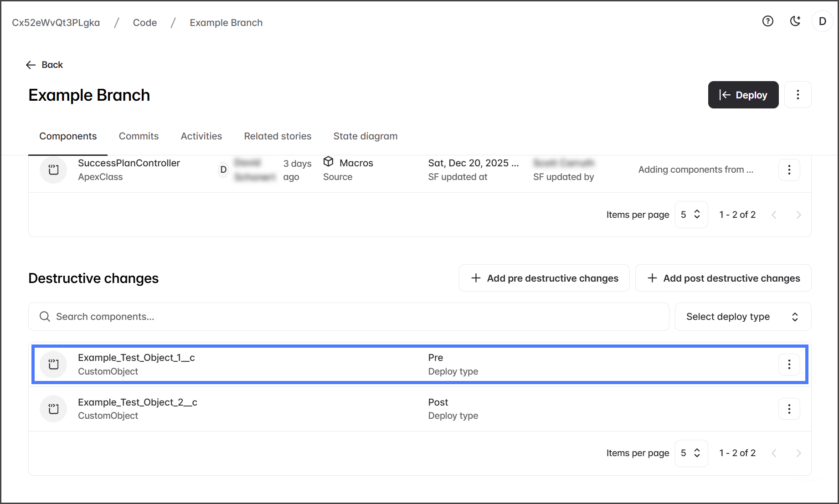Screen dimensions: 839x504
Task: Focus the Search components field
Action: tap(349, 317)
